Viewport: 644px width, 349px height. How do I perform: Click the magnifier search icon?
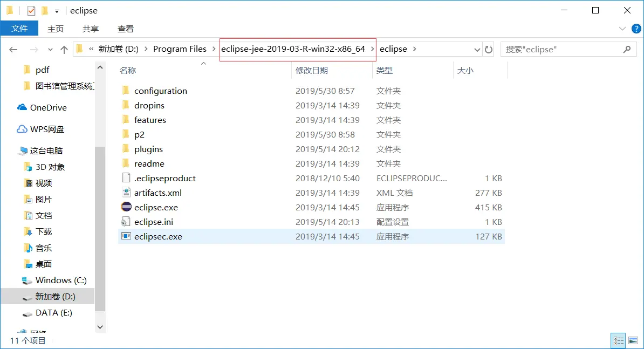point(627,49)
